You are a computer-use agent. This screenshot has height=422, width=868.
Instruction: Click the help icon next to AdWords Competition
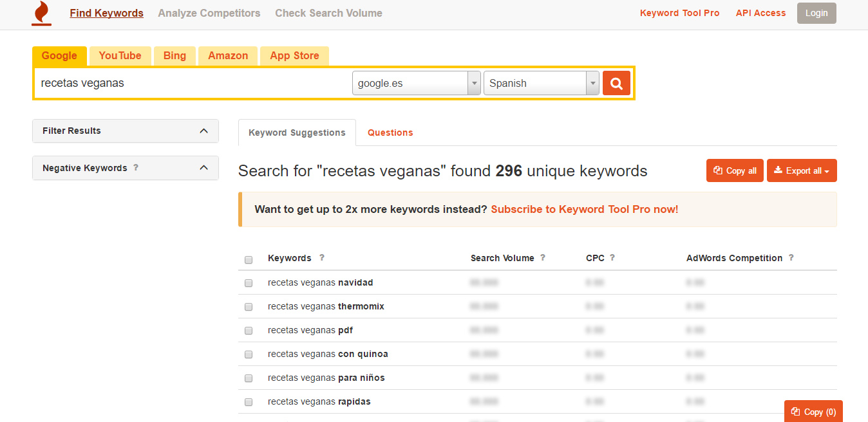point(791,257)
